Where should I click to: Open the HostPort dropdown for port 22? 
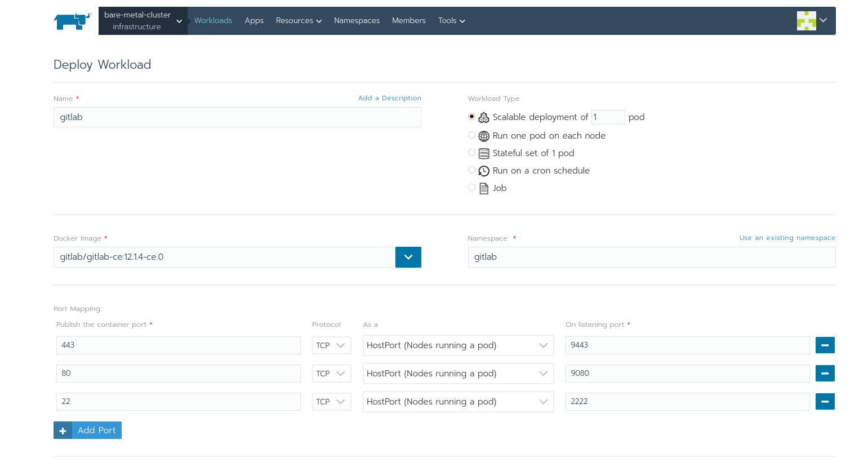(x=457, y=402)
